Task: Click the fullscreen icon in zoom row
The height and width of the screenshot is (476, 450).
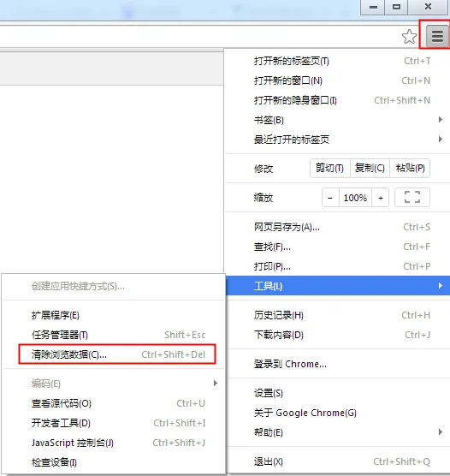Action: (x=412, y=197)
